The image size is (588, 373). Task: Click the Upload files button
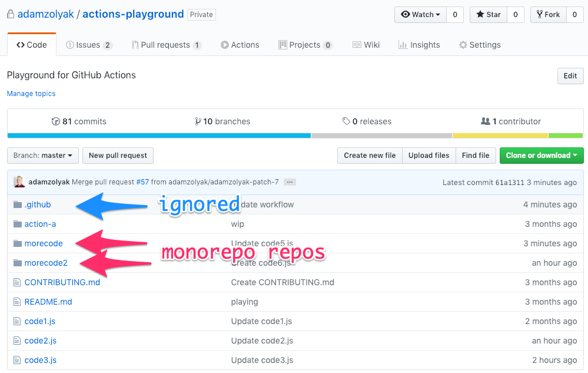click(428, 156)
